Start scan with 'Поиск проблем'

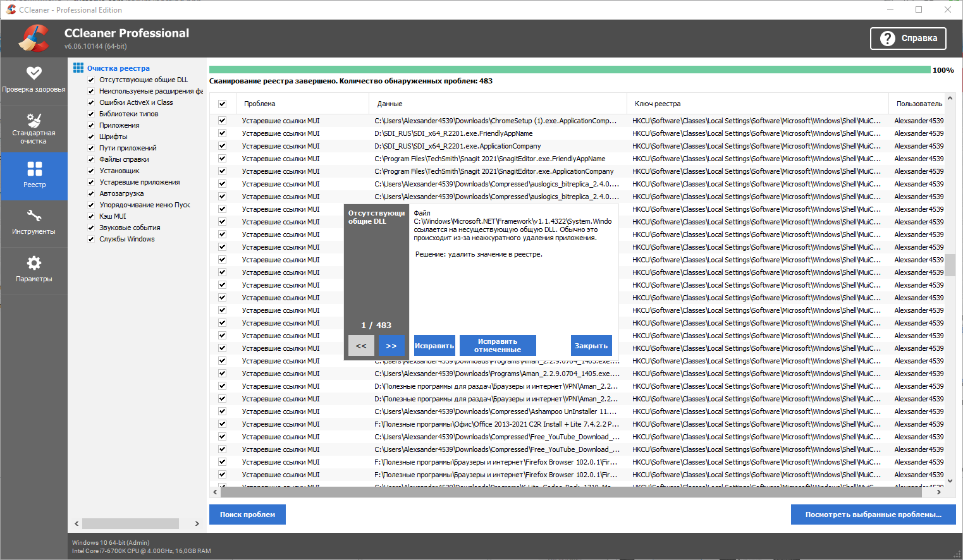point(247,514)
